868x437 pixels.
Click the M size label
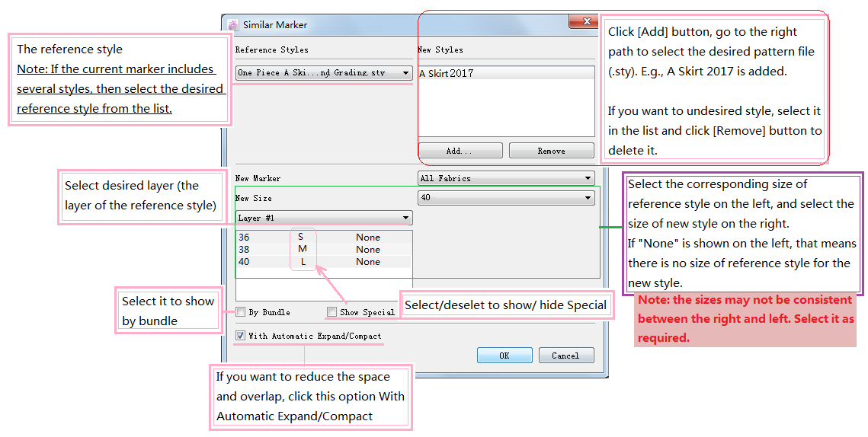click(303, 249)
